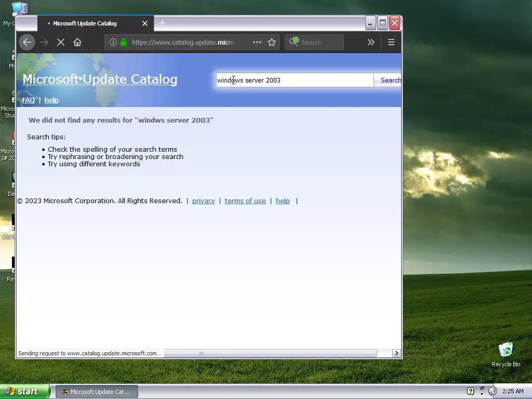Click the horizontal scrollbar right arrow
The width and height of the screenshot is (532, 399).
tap(396, 353)
